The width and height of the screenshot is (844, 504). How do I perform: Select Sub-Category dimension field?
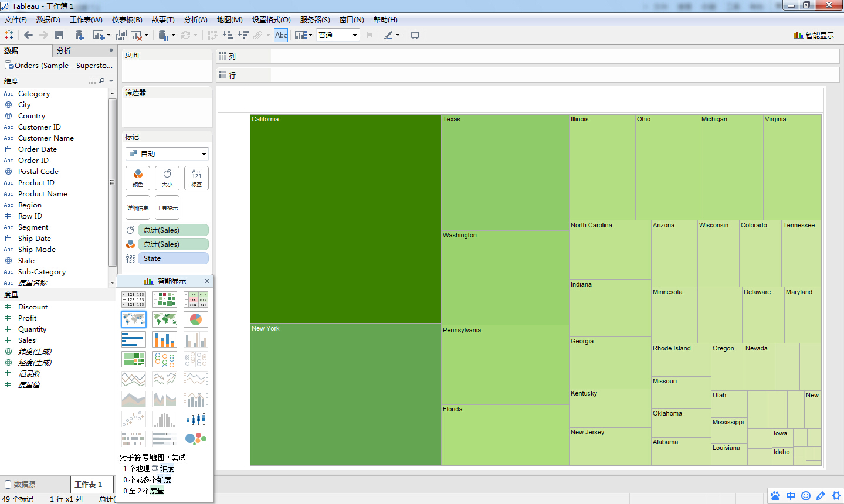click(x=42, y=272)
